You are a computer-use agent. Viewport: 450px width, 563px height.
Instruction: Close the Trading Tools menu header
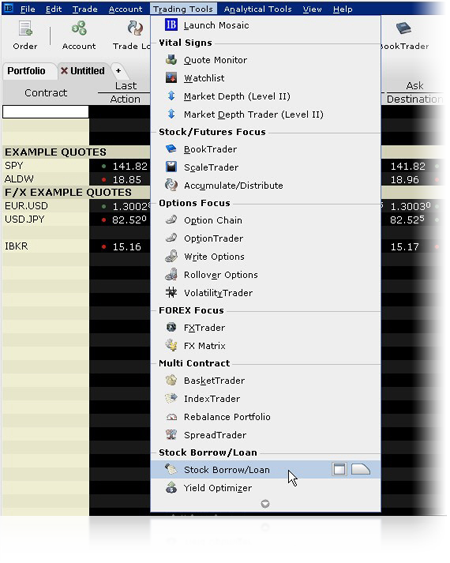(x=183, y=9)
